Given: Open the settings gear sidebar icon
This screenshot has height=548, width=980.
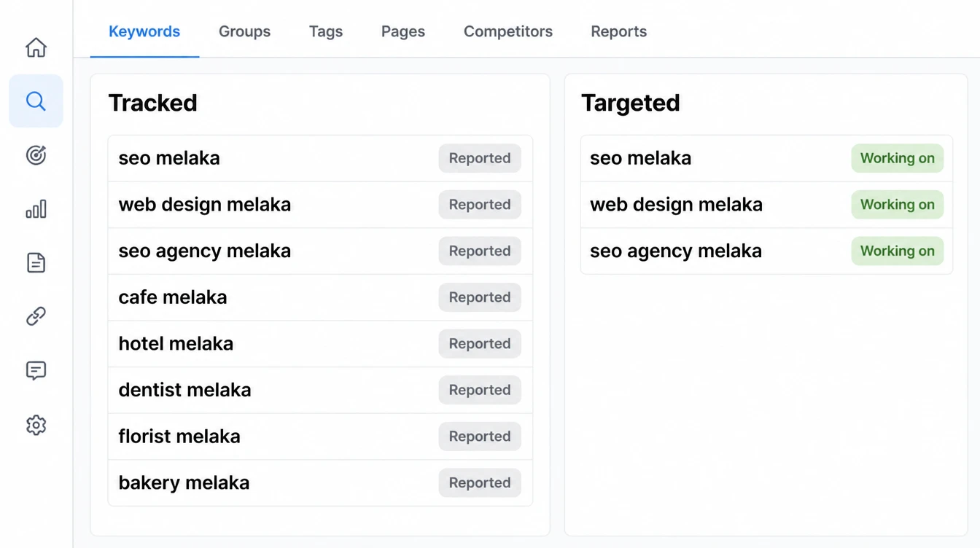Looking at the screenshot, I should 36,425.
